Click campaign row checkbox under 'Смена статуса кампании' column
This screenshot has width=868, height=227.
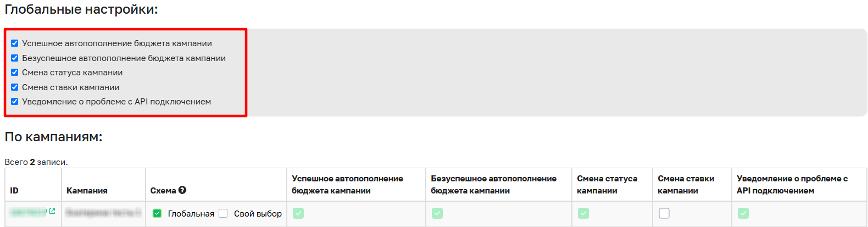coord(583,213)
